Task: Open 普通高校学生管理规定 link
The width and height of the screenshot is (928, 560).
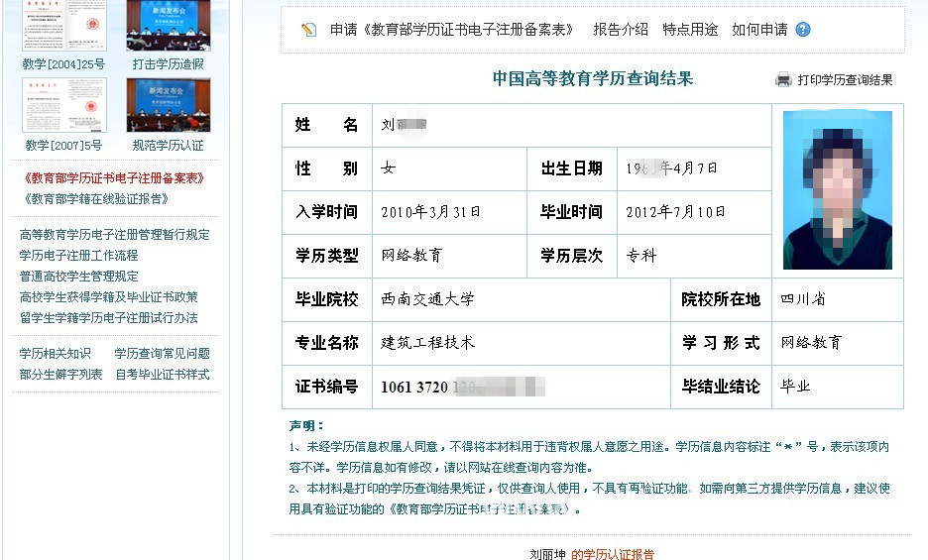Action: pyautogui.click(x=78, y=276)
